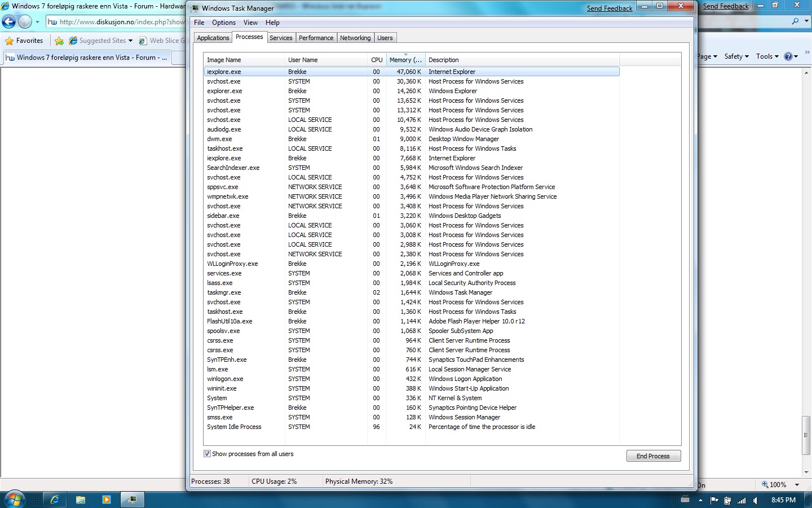Click Send Feedback link on Internet Explorer window
Screen dimensions: 812x508
[726, 6]
